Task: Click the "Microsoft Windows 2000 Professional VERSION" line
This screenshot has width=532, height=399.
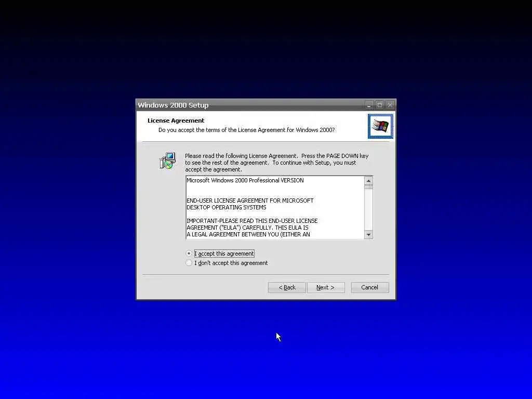Action: (245, 180)
